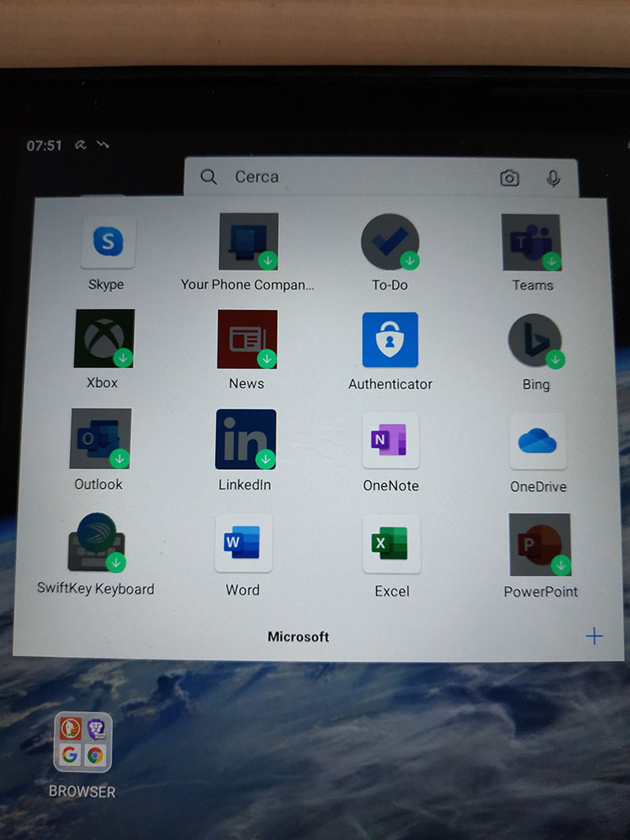630x840 pixels.
Task: Tap the camera search icon
Action: (x=509, y=178)
